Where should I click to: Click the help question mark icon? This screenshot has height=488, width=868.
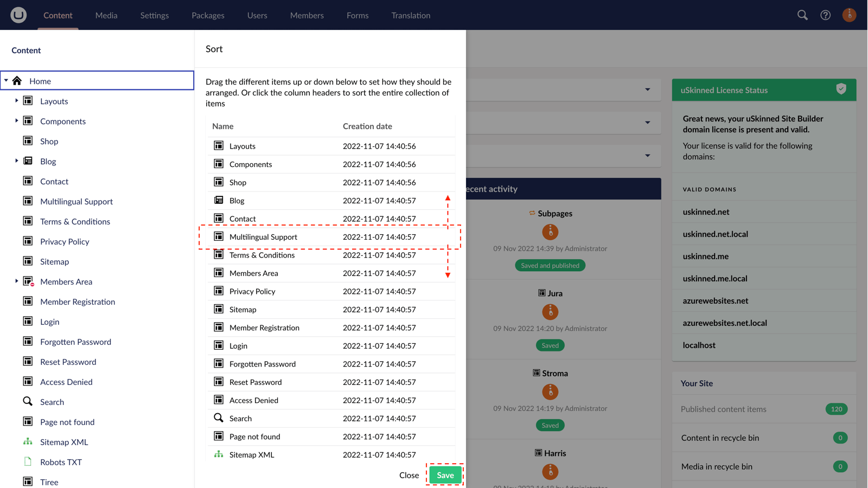[x=825, y=15]
